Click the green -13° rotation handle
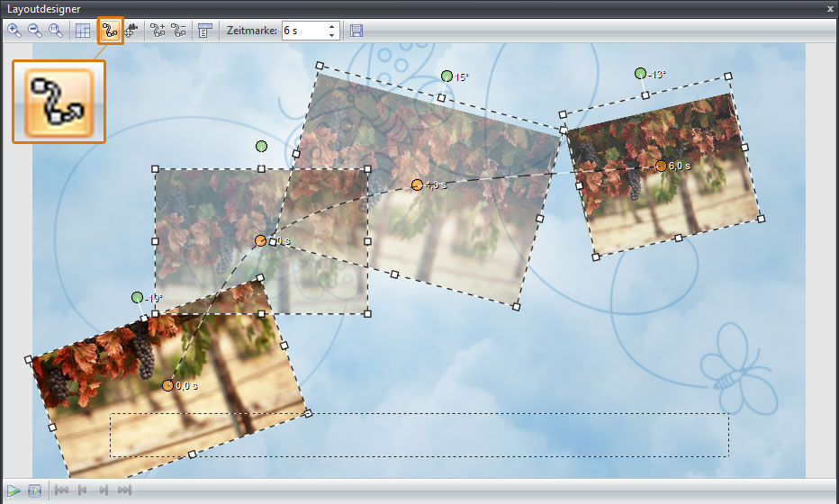Screen dimensions: 839x504 (640, 73)
